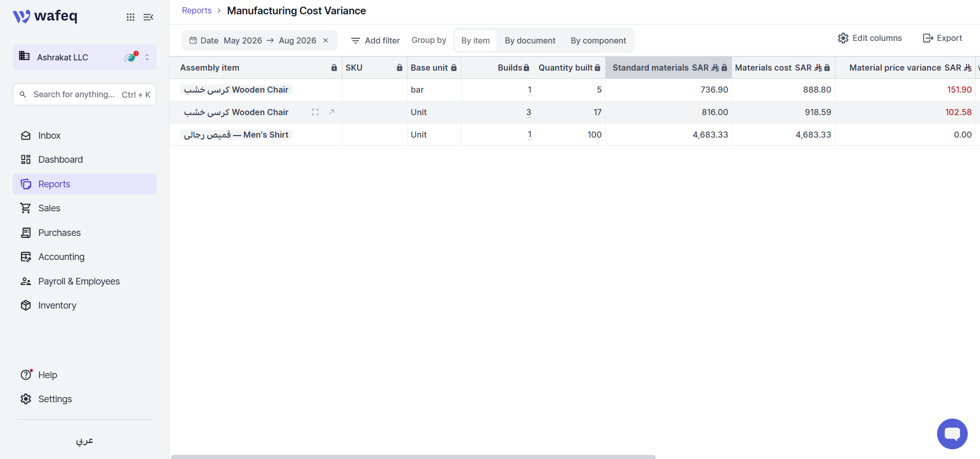Toggle lock on Quantity built column
980x459 pixels.
pos(598,68)
